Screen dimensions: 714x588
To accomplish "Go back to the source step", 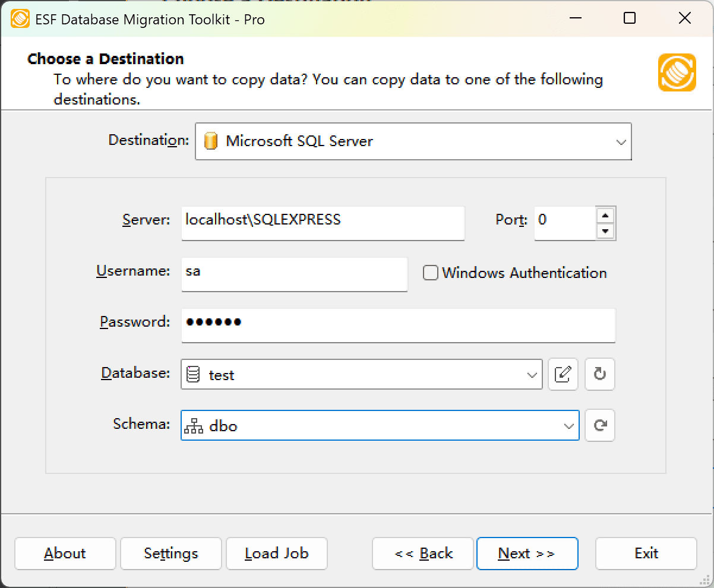I will coord(422,553).
